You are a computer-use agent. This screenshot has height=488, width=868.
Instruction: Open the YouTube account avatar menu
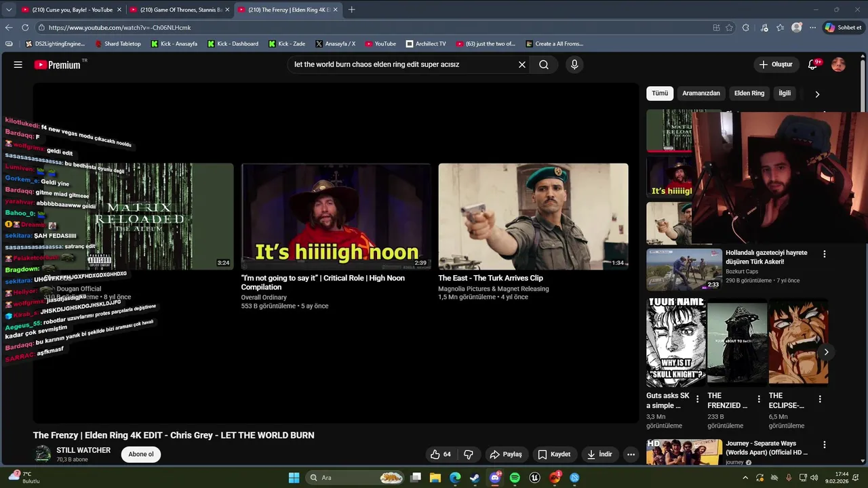pos(838,64)
